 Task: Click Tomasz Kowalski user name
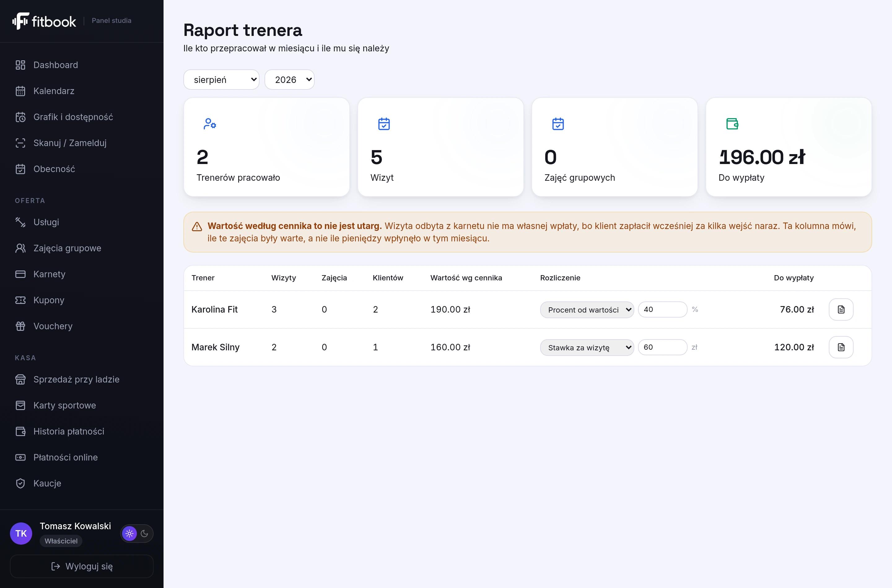click(x=76, y=526)
